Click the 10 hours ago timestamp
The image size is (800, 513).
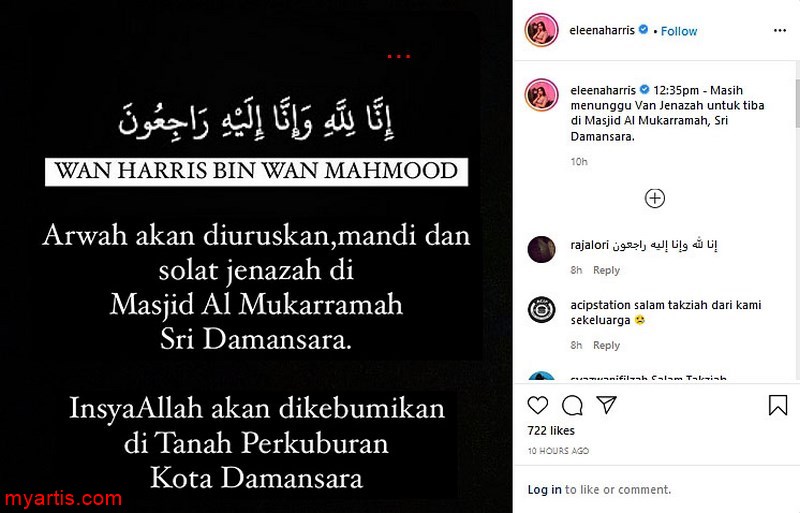[558, 451]
